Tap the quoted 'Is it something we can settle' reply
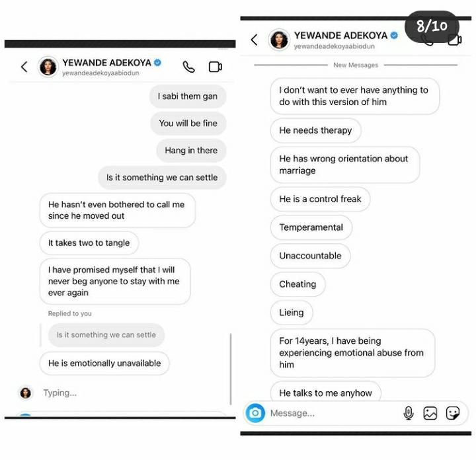Viewport: 476px width, 462px height. 106,335
